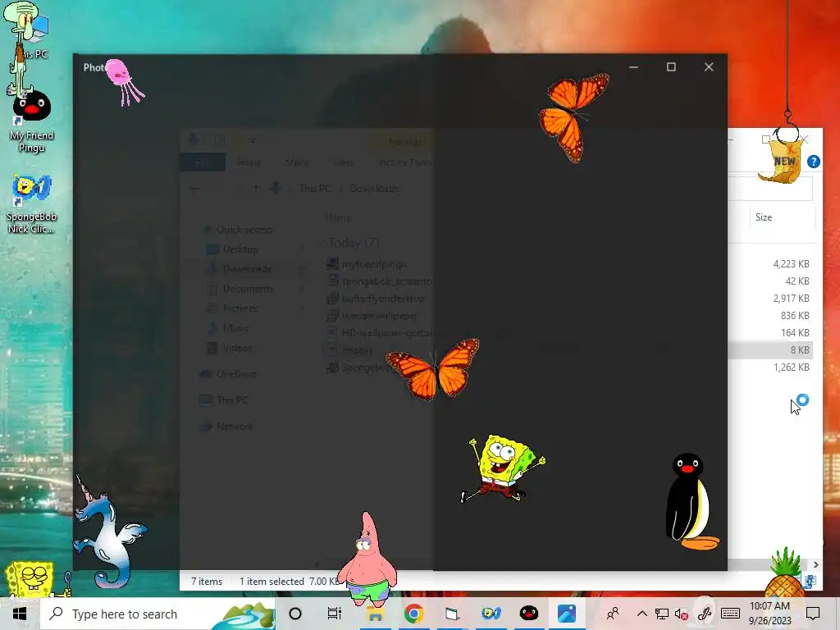The image size is (840, 630).
Task: Click the highlighted 8 KB size cell
Action: tap(800, 349)
